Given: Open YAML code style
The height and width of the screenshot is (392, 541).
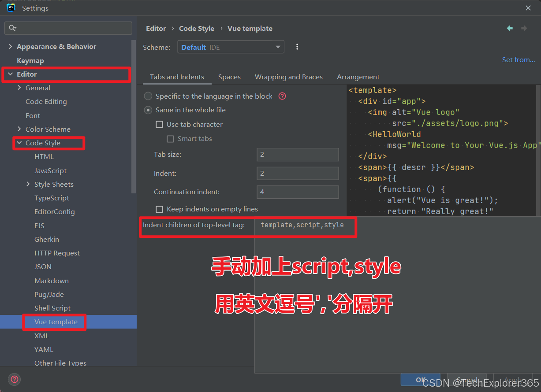Looking at the screenshot, I should (x=44, y=349).
